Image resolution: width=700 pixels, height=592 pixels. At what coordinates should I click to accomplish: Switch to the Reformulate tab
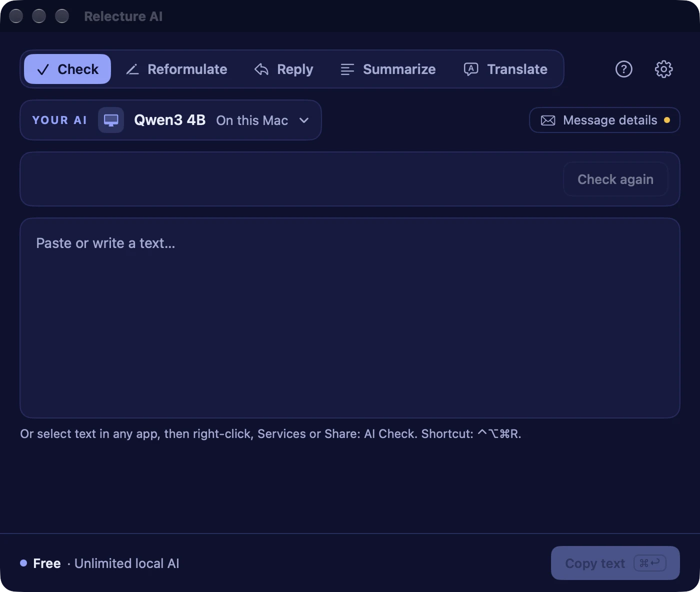coord(176,69)
